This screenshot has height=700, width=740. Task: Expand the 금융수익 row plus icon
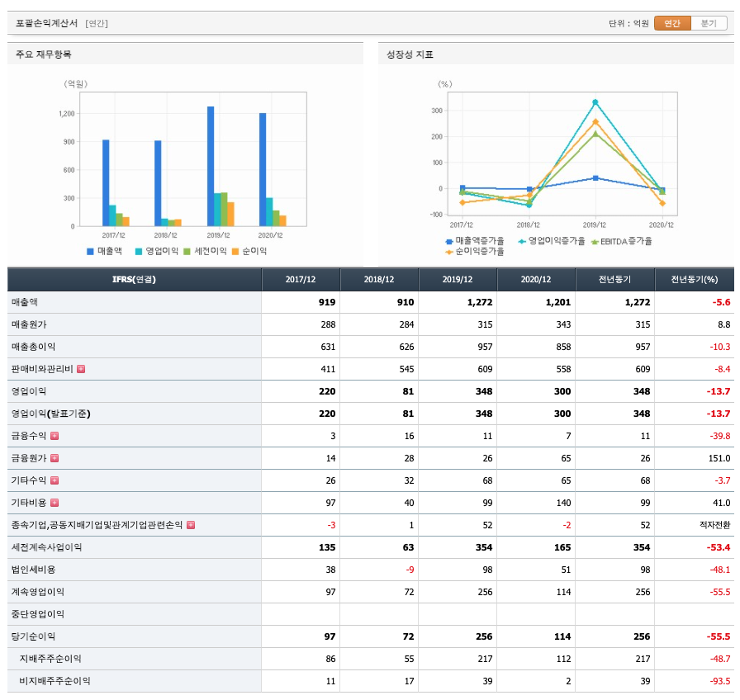[x=55, y=436]
